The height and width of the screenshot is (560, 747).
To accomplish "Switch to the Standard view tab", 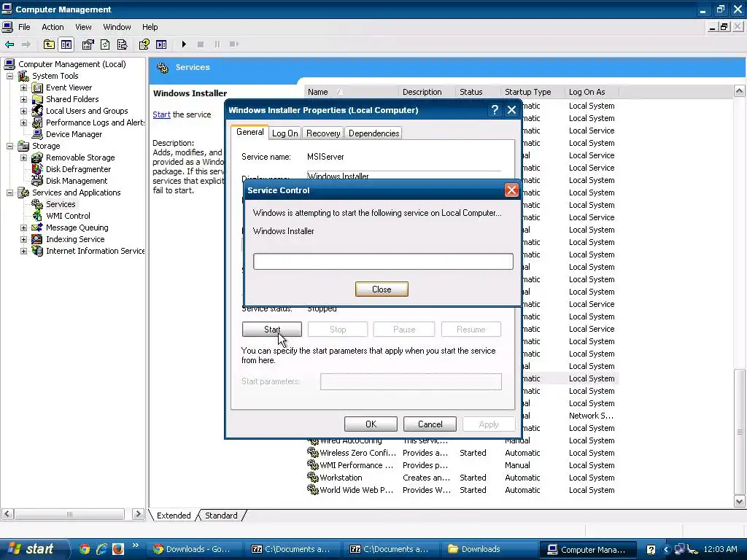I will coord(221,516).
